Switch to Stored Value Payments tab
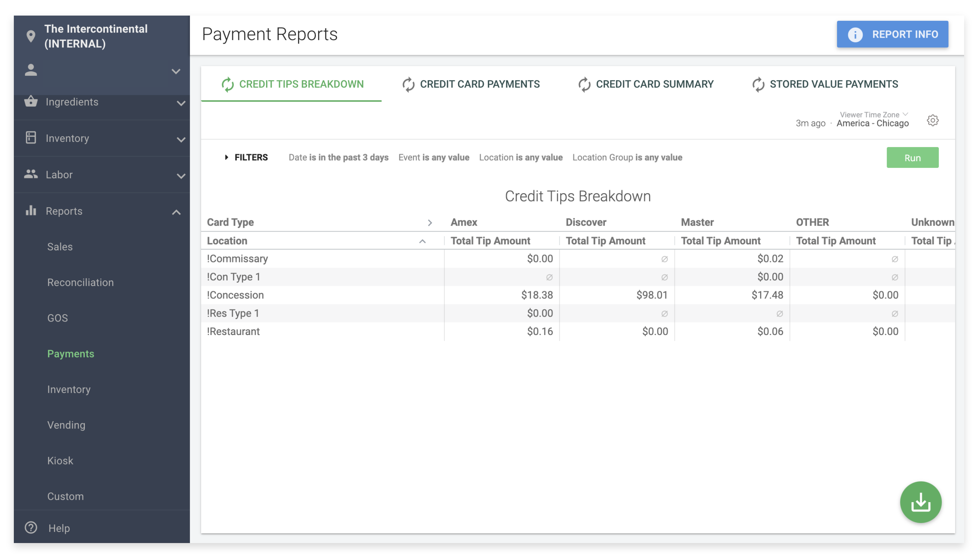Viewport: 980px width, 560px height. 825,84
